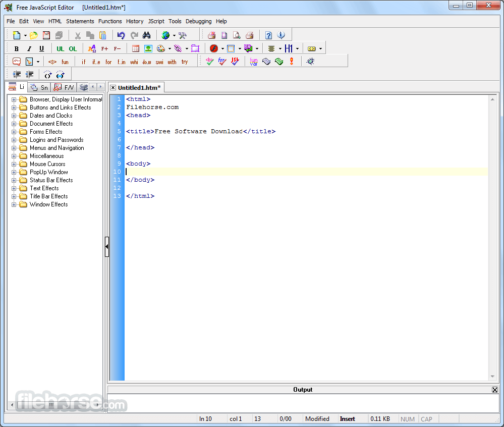Screen dimensions: 504x427
Task: Close the Output panel
Action: click(x=495, y=390)
